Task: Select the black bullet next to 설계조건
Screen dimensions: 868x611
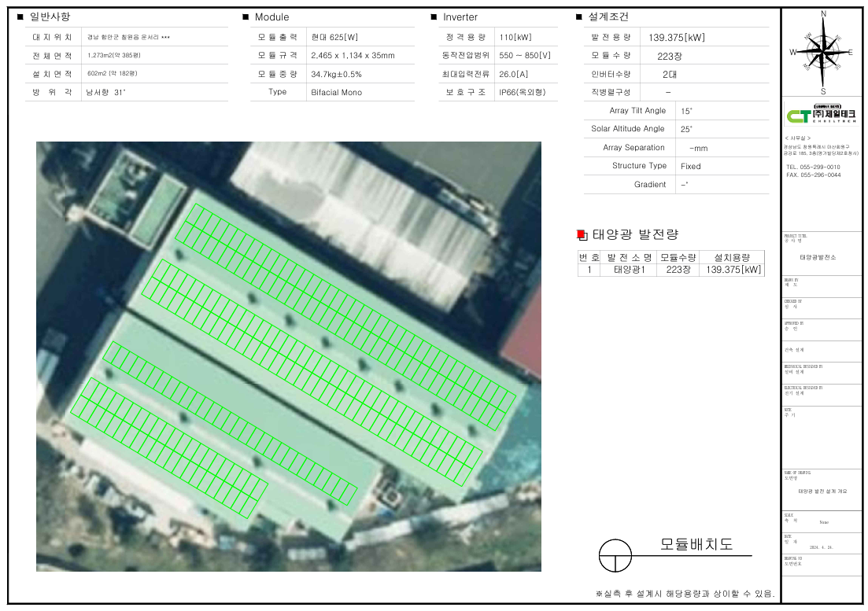Action: [x=579, y=17]
